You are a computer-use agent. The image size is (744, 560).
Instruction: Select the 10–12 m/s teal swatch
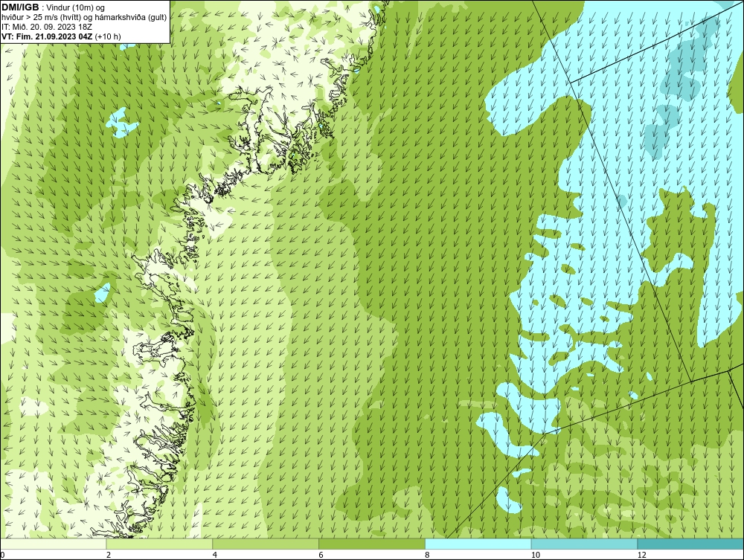(x=585, y=544)
